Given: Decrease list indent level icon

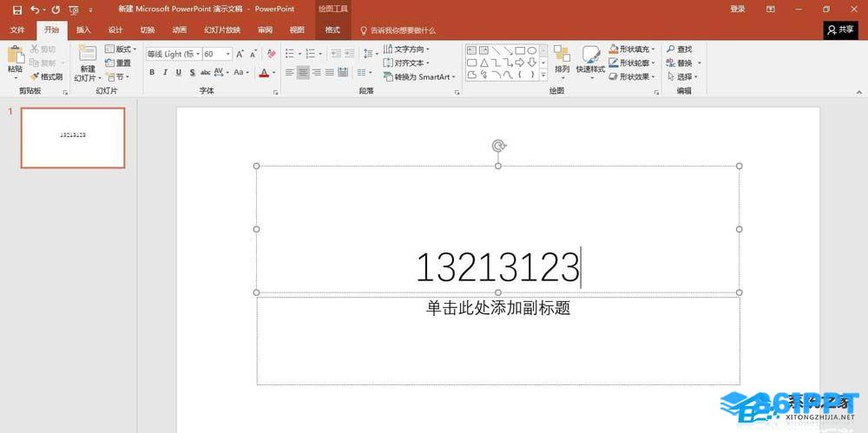Looking at the screenshot, I should click(x=335, y=54).
